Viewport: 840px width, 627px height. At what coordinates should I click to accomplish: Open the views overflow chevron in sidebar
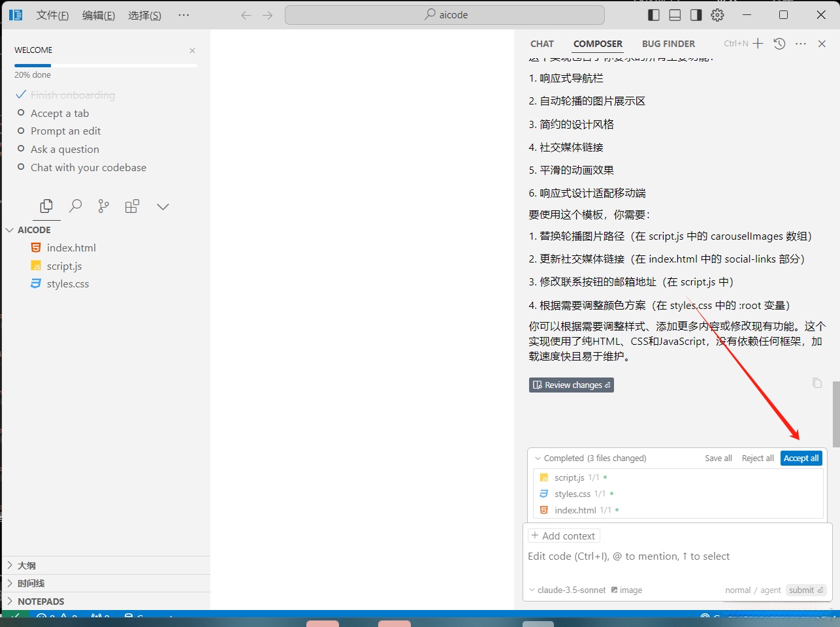pos(163,206)
